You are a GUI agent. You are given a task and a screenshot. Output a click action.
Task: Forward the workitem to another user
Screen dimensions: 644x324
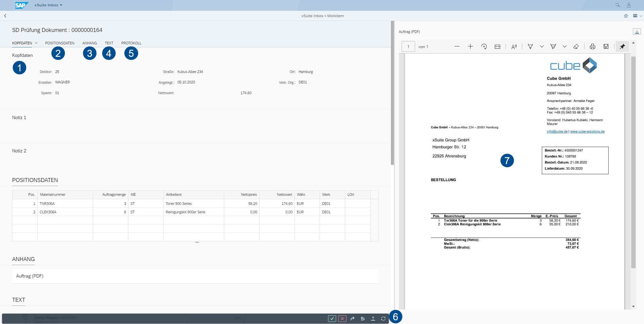coord(352,318)
